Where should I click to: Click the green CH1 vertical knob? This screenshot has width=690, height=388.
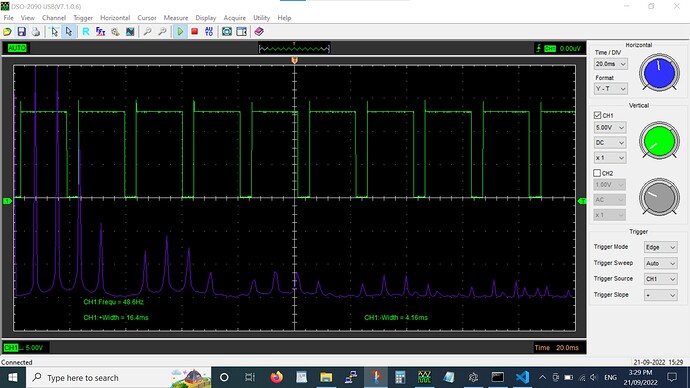coord(659,141)
